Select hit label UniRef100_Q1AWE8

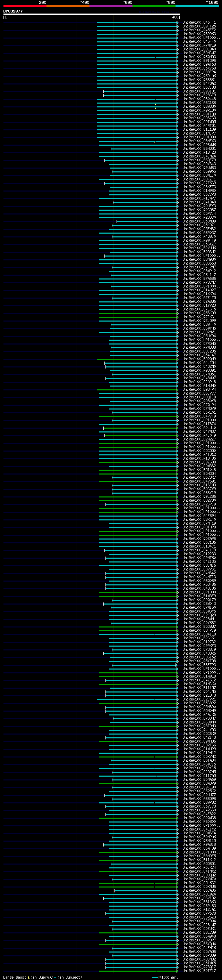tap(199, 676)
